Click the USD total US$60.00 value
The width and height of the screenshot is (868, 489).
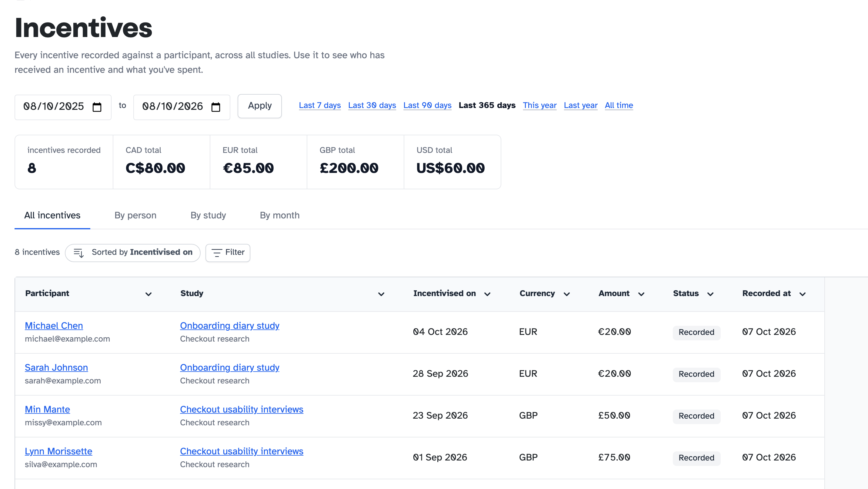pos(450,168)
